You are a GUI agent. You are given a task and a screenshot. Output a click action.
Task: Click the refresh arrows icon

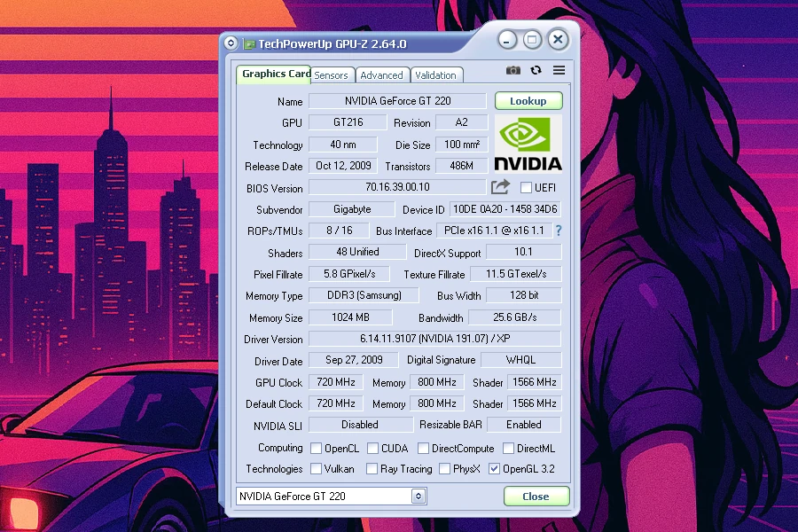(x=536, y=70)
